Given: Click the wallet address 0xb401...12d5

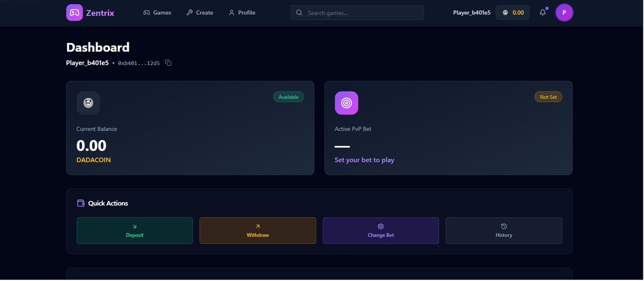Looking at the screenshot, I should coord(139,63).
